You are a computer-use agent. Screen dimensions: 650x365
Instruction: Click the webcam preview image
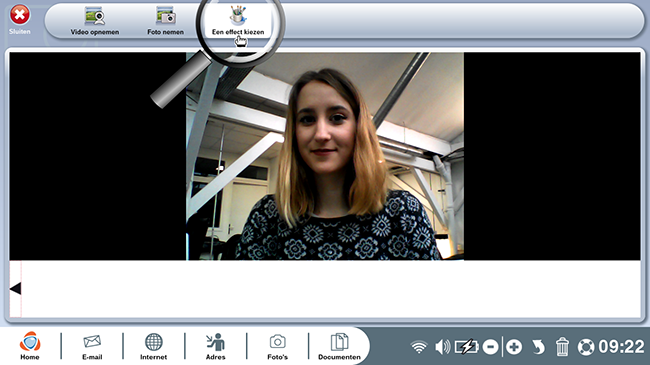pos(325,156)
